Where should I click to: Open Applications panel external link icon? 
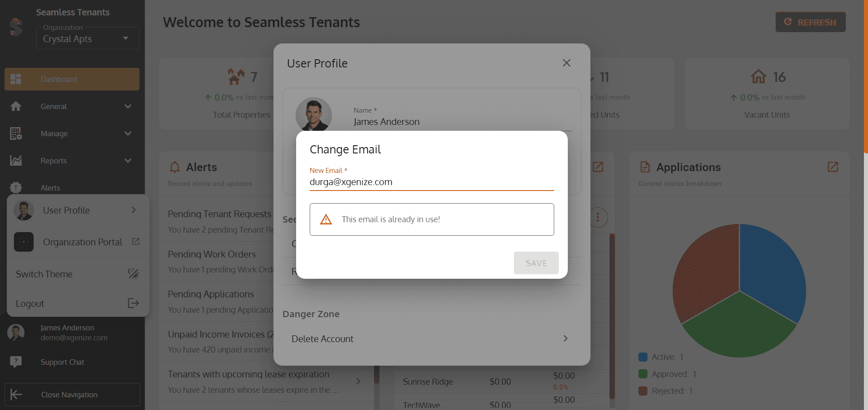click(833, 167)
